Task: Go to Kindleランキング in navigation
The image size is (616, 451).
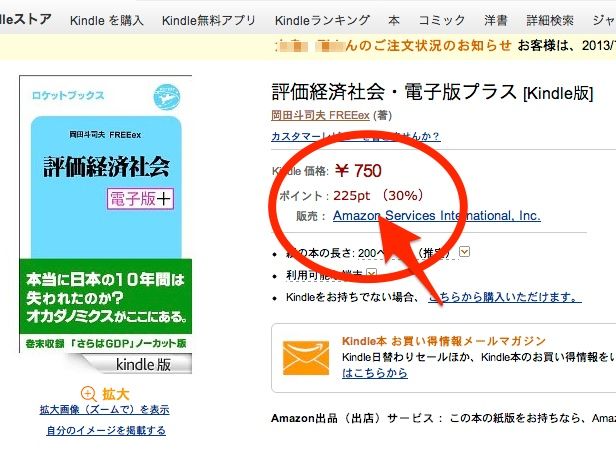Action: click(322, 20)
